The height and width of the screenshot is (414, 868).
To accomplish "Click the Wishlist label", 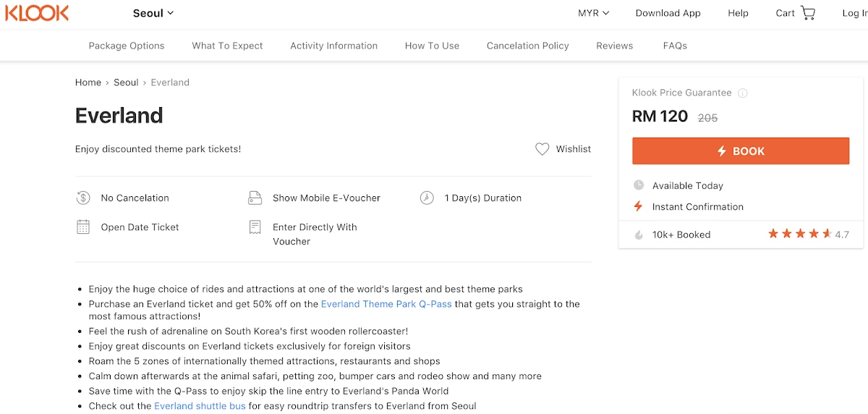I will click(x=574, y=149).
